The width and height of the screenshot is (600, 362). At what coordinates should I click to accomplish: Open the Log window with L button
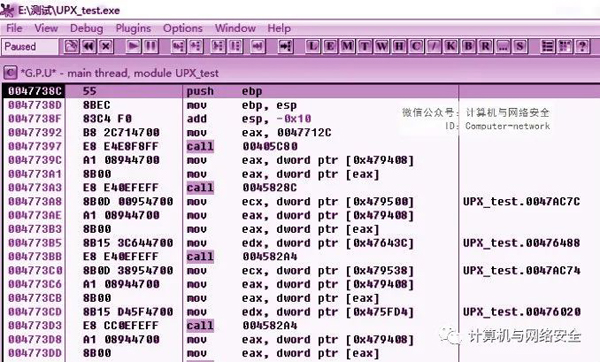[x=313, y=47]
